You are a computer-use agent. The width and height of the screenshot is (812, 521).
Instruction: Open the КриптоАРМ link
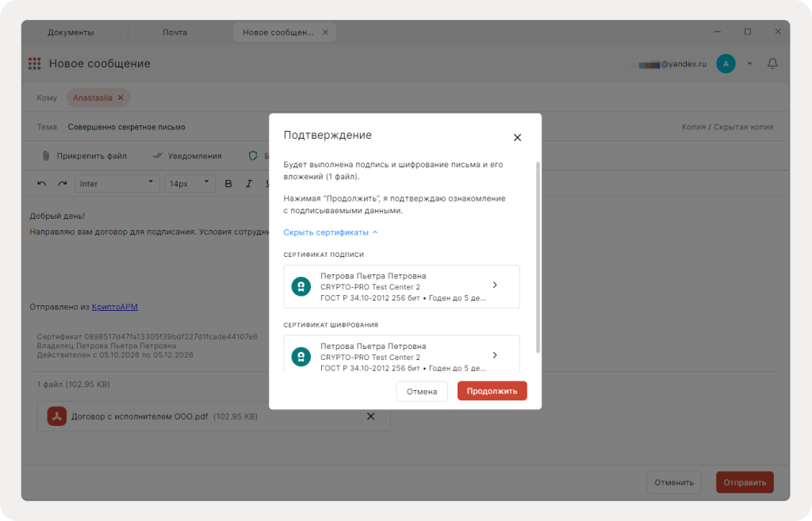[114, 307]
